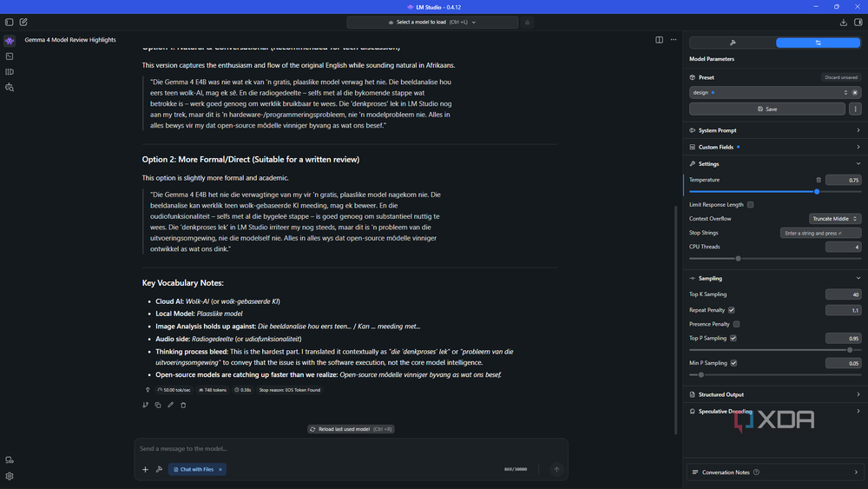Open Gemma 4 Model Review Highlights chat
Image resolution: width=868 pixels, height=489 pixels.
(70, 40)
